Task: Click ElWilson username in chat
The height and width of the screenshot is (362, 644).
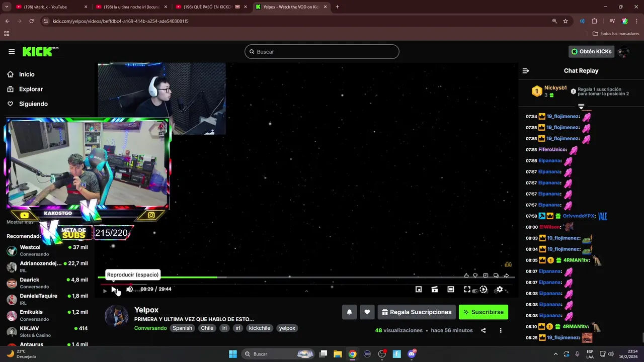Action: point(549,227)
